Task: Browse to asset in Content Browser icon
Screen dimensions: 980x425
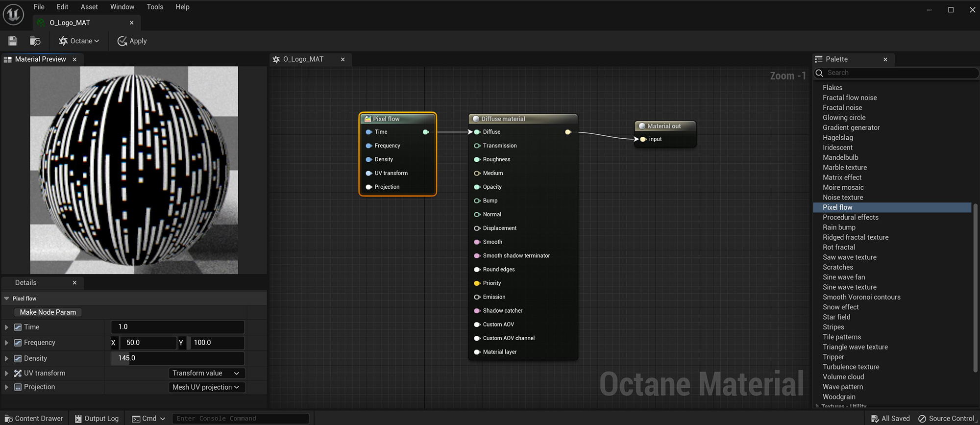Action: [x=35, y=41]
